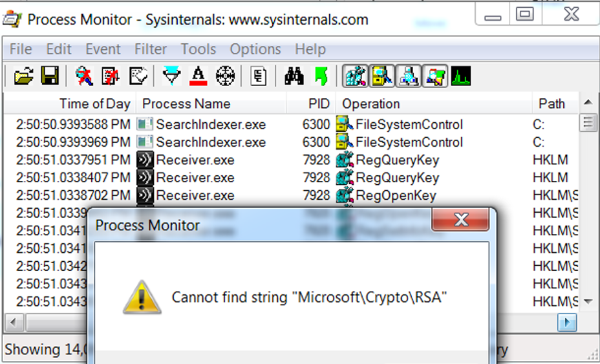Clear the display with the eraser icon

(138, 76)
